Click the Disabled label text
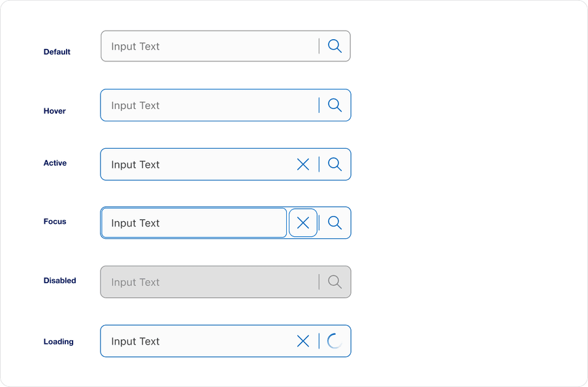This screenshot has height=387, width=588. [59, 280]
